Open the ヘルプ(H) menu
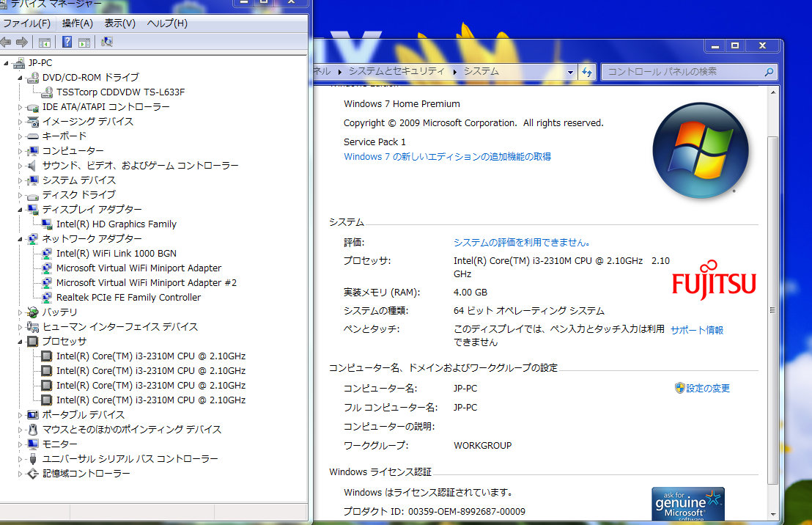 [x=167, y=23]
